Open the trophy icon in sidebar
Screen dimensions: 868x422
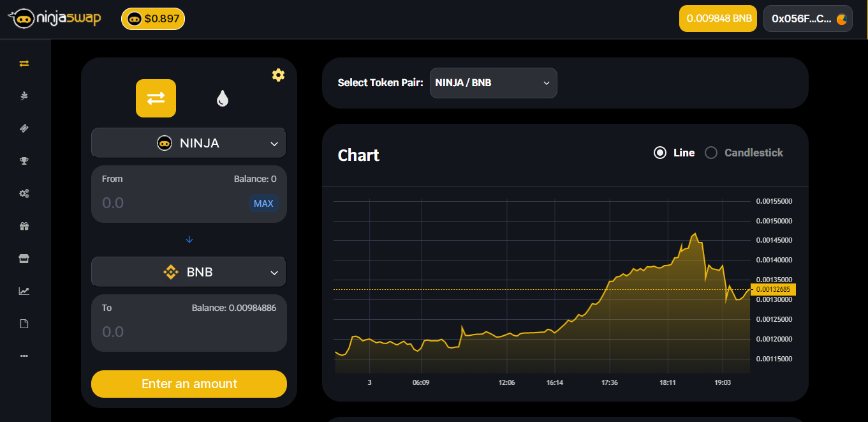(24, 161)
